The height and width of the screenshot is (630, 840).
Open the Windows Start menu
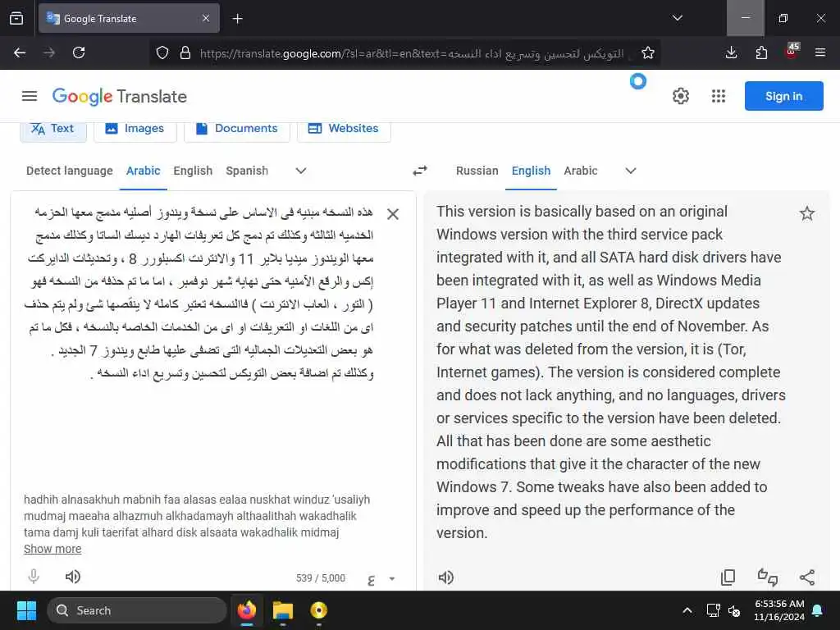click(26, 610)
